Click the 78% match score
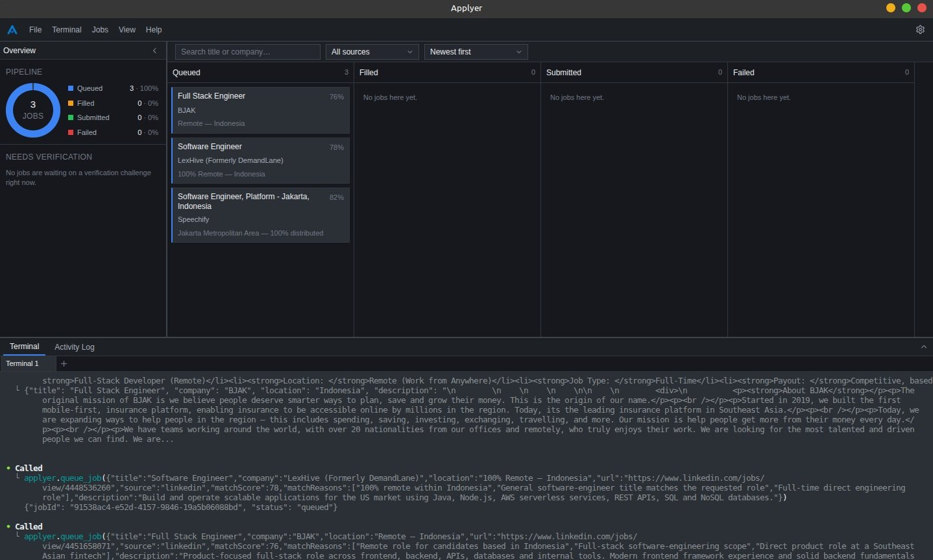933x560 pixels. [x=337, y=147]
